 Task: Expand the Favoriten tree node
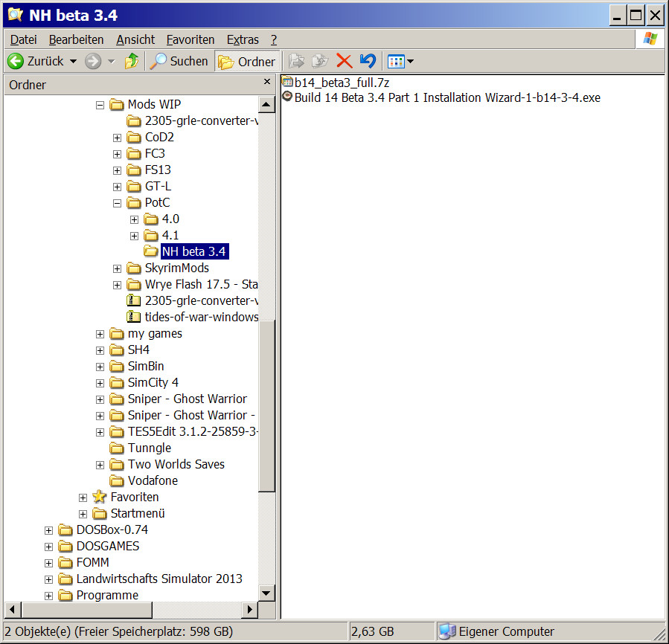point(83,498)
